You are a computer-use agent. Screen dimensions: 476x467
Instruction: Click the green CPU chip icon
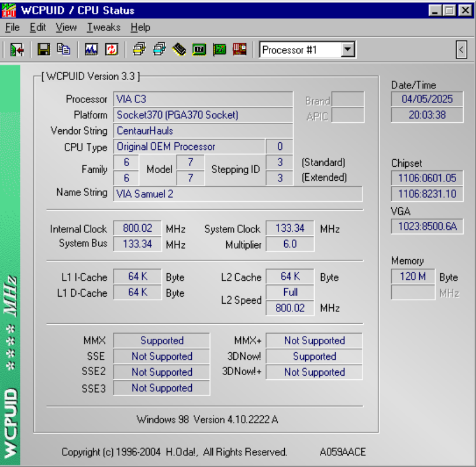[x=199, y=50]
